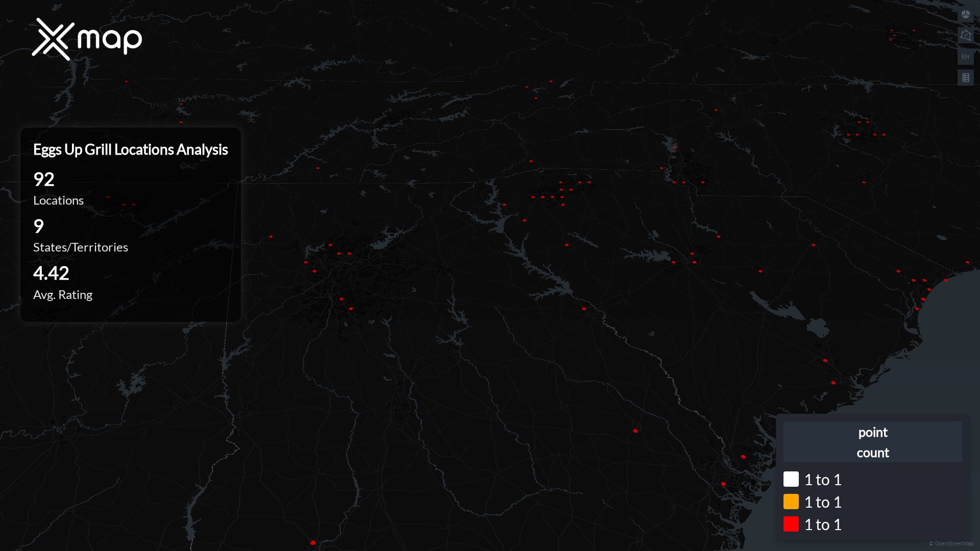This screenshot has width=980, height=551.
Task: Open the map legend list icon
Action: click(x=965, y=78)
